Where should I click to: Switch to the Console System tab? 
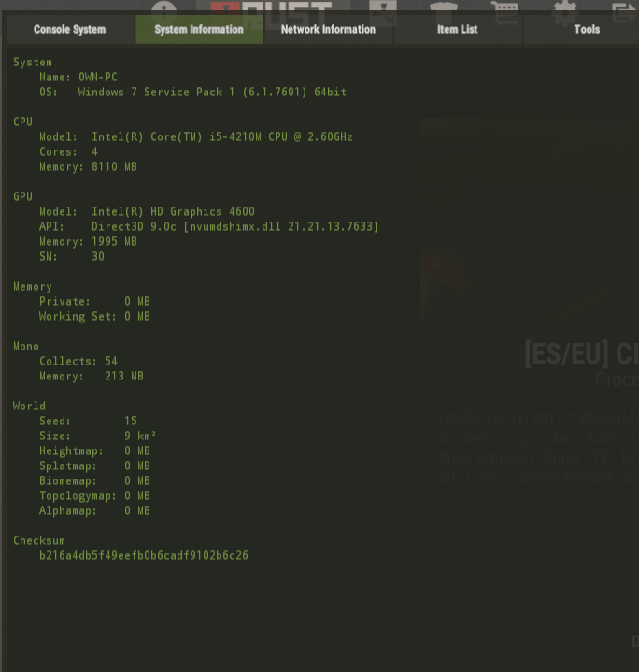pos(70,30)
